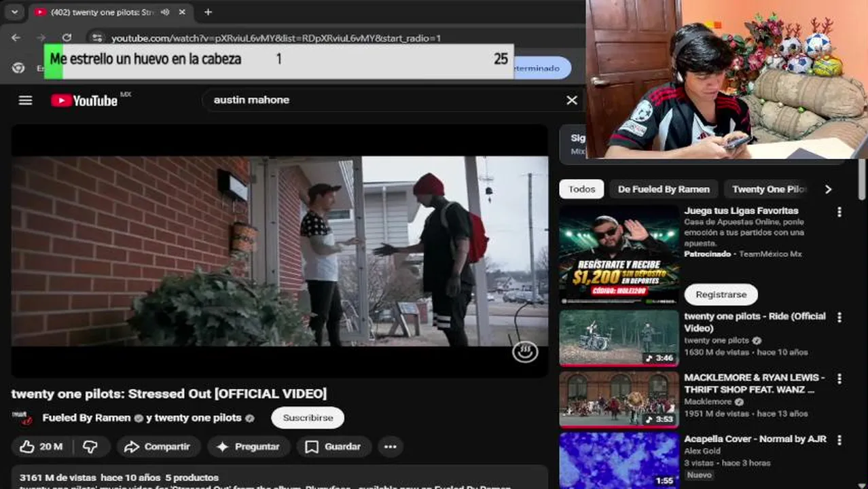The height and width of the screenshot is (489, 868).
Task: Click the Alex Gold channel name
Action: (x=702, y=451)
